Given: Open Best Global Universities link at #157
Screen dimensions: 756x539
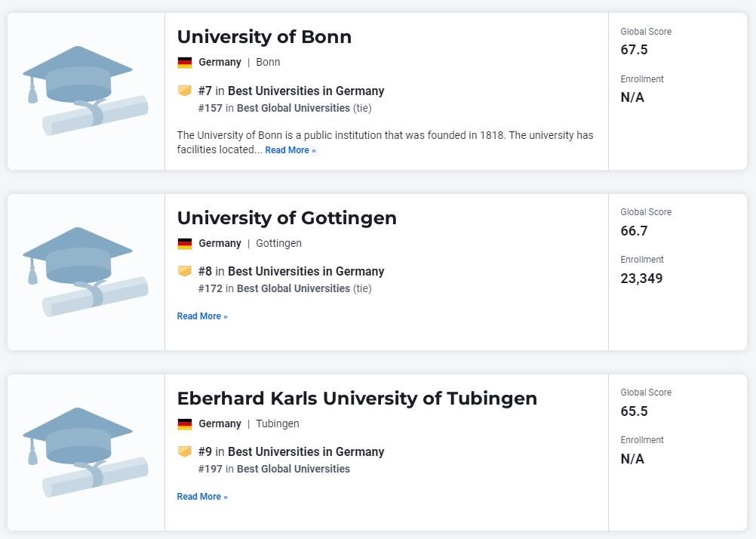Looking at the screenshot, I should (293, 108).
